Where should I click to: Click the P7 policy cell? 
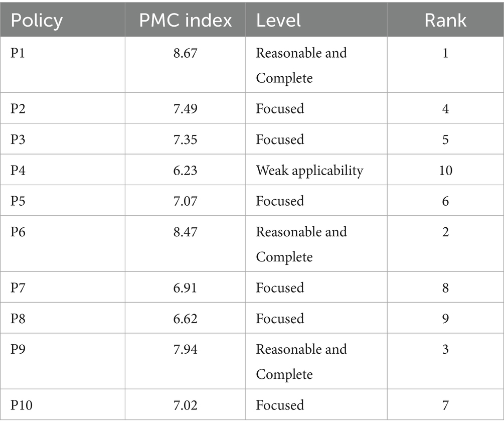19,288
